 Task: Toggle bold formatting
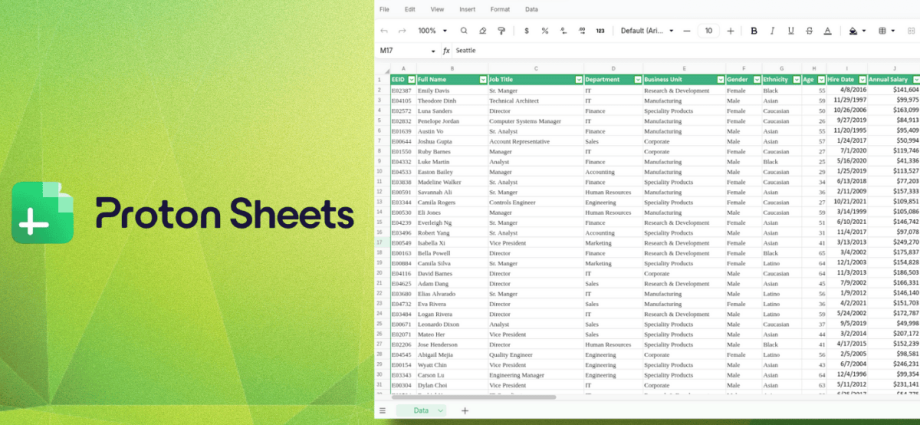point(754,31)
